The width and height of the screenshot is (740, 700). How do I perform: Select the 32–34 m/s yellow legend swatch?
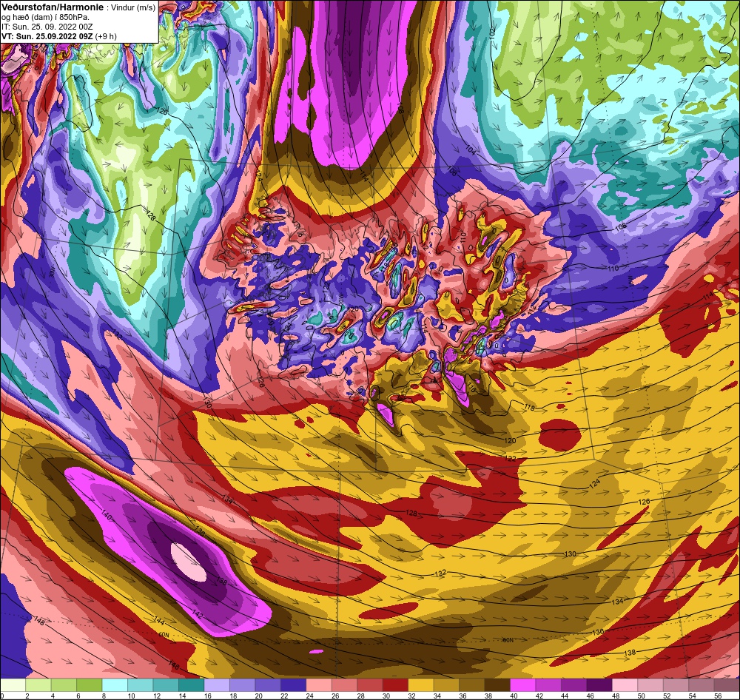point(420,685)
